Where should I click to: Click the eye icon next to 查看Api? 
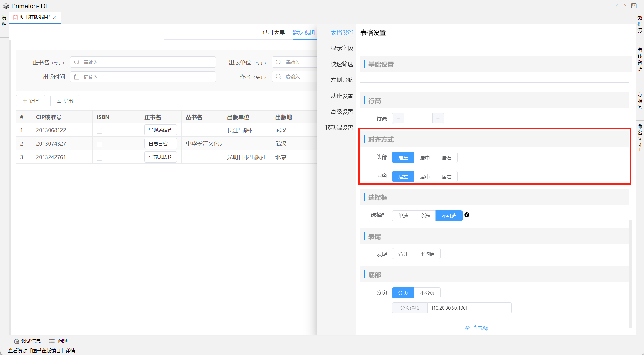(467, 328)
